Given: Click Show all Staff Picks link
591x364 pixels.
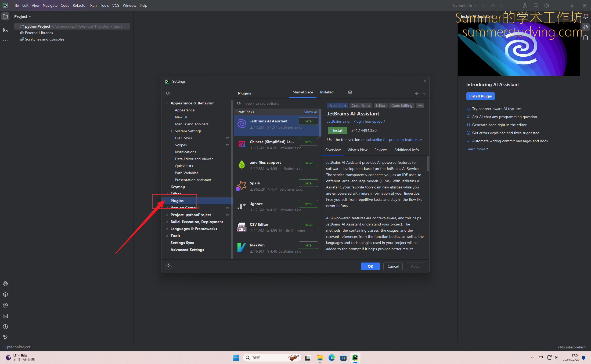Looking at the screenshot, I should [x=311, y=112].
